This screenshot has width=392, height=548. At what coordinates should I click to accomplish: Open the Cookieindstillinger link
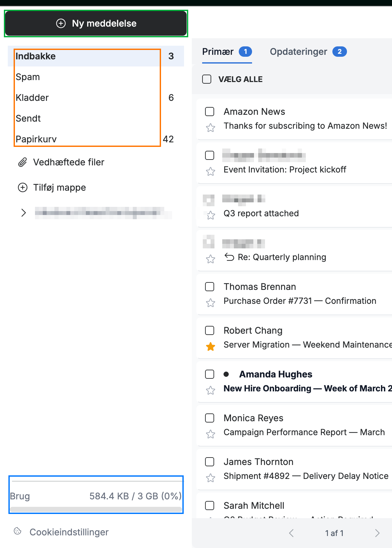(69, 532)
